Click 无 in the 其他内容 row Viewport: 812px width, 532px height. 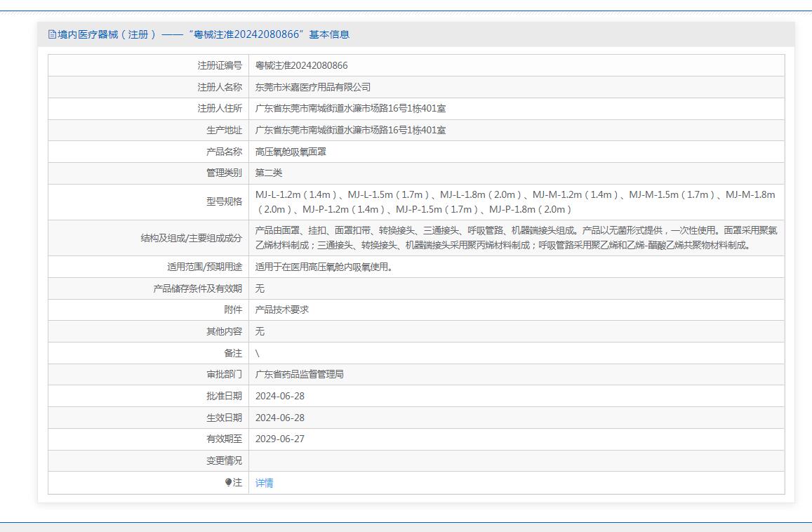click(x=260, y=331)
